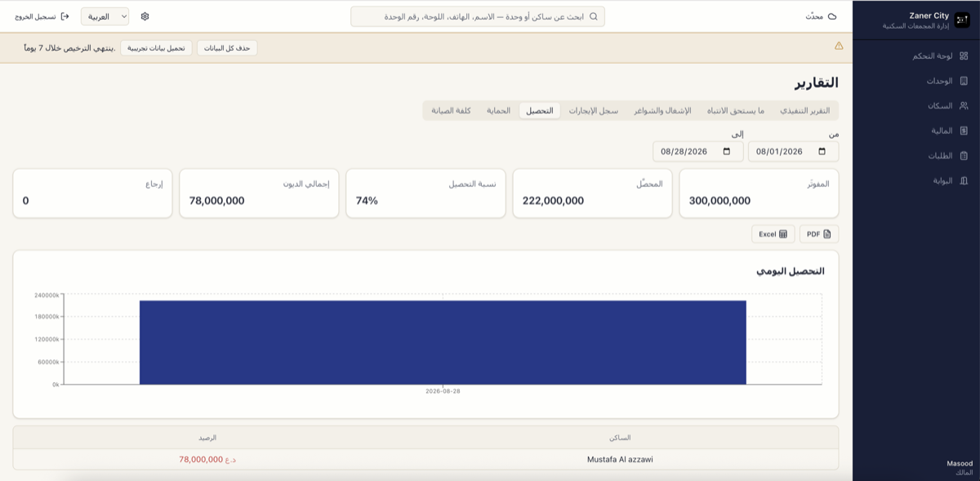Switch to كلفة الصيانة tab
This screenshot has width=980, height=481.
(x=451, y=111)
